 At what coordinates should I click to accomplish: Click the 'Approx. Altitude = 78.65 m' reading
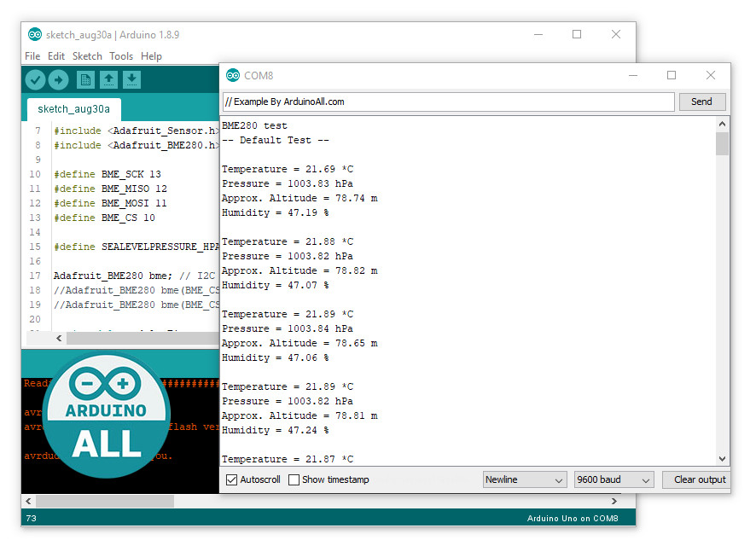point(299,343)
